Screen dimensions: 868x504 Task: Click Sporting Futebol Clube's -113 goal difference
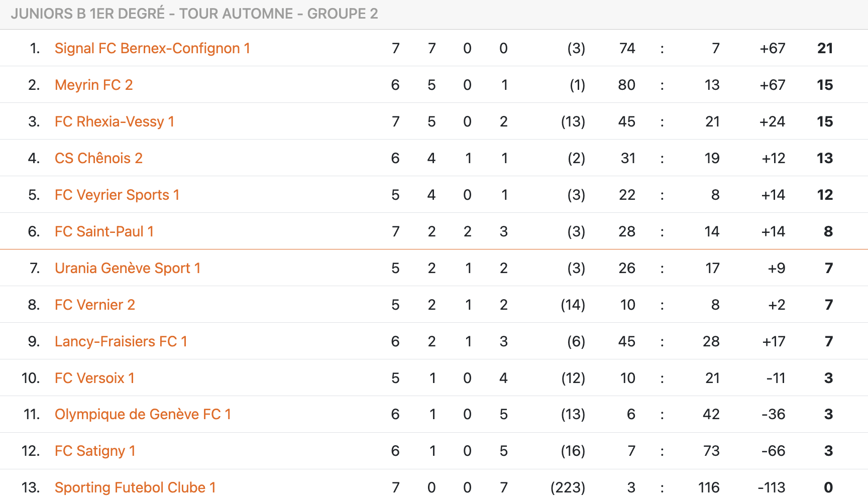click(771, 487)
